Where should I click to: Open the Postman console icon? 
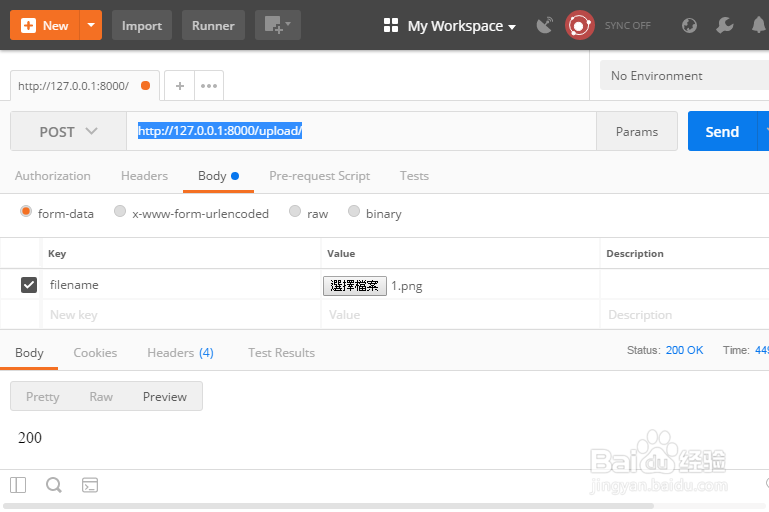pyautogui.click(x=90, y=485)
